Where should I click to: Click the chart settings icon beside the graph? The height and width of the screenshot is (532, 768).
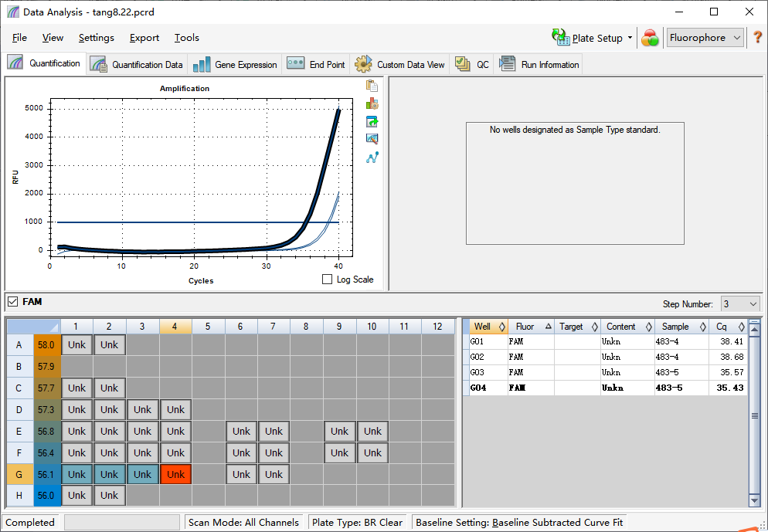click(372, 103)
